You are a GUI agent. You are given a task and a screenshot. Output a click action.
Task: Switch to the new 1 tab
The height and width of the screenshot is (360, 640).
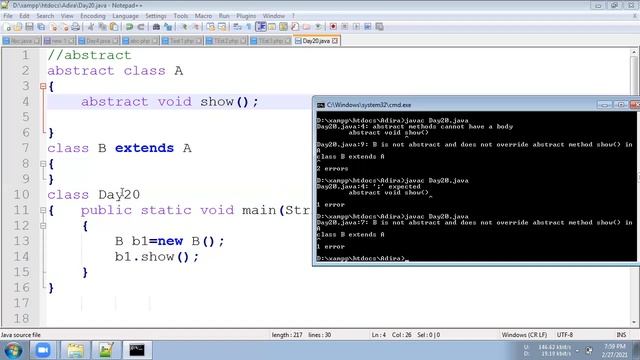point(59,41)
